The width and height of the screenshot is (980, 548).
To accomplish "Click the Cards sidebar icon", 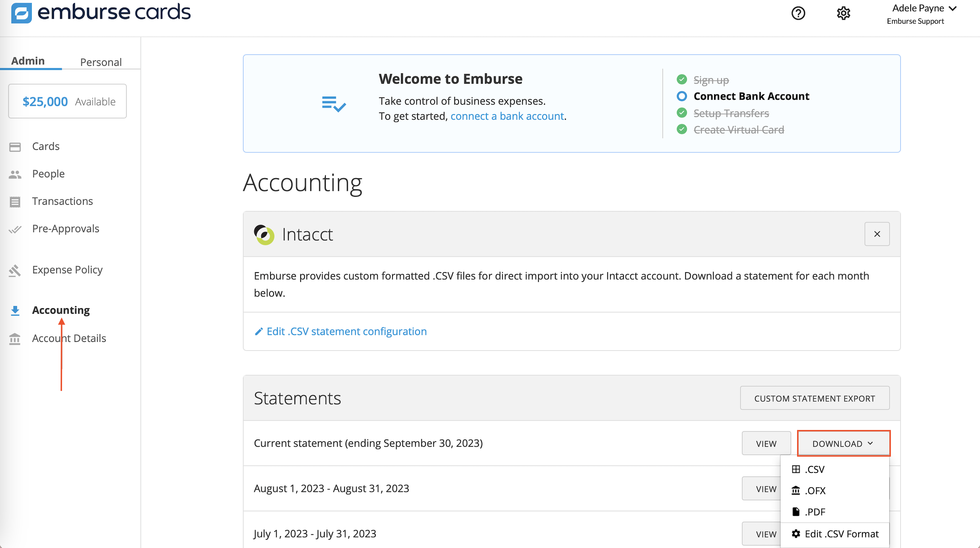I will 15,147.
